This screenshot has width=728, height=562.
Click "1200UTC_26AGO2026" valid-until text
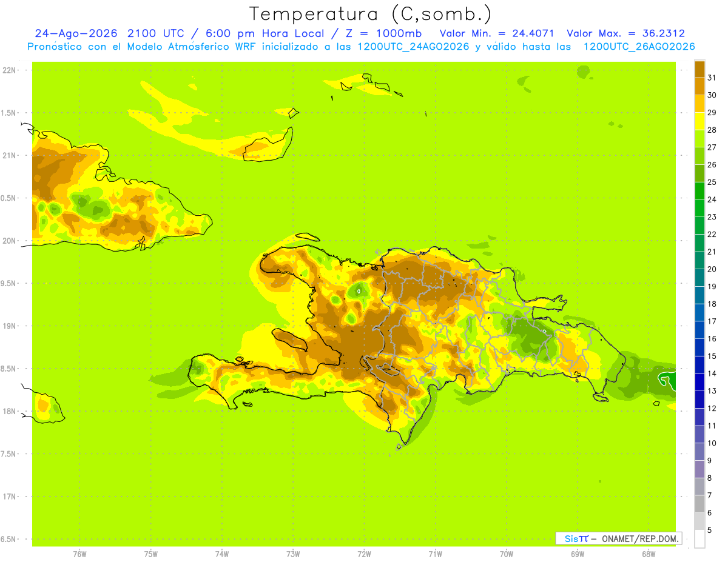pos(639,47)
